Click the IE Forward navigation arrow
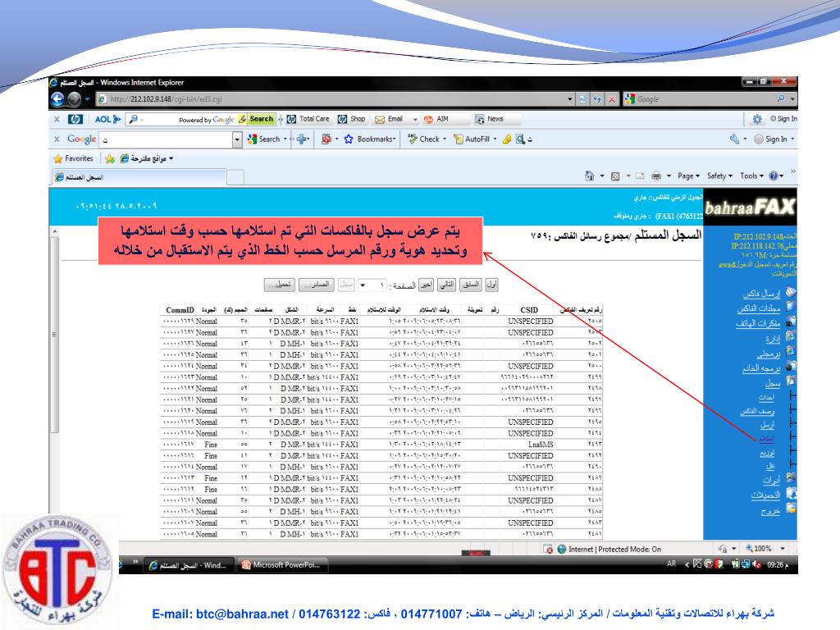This screenshot has height=630, width=840. click(75, 99)
